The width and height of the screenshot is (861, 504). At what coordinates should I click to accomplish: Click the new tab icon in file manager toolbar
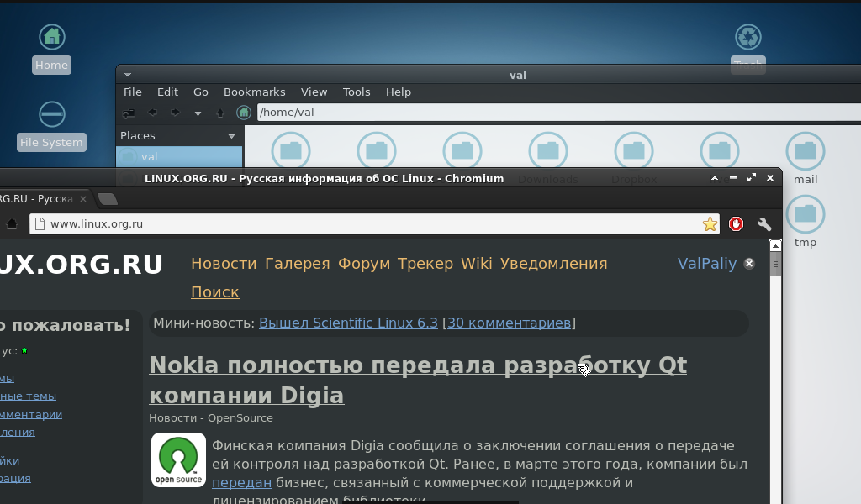[x=129, y=113]
